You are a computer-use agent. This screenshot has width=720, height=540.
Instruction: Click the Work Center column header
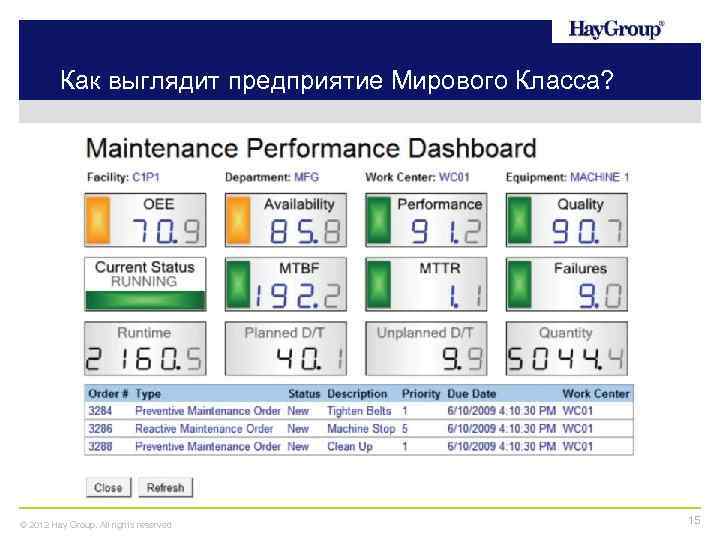coord(596,394)
